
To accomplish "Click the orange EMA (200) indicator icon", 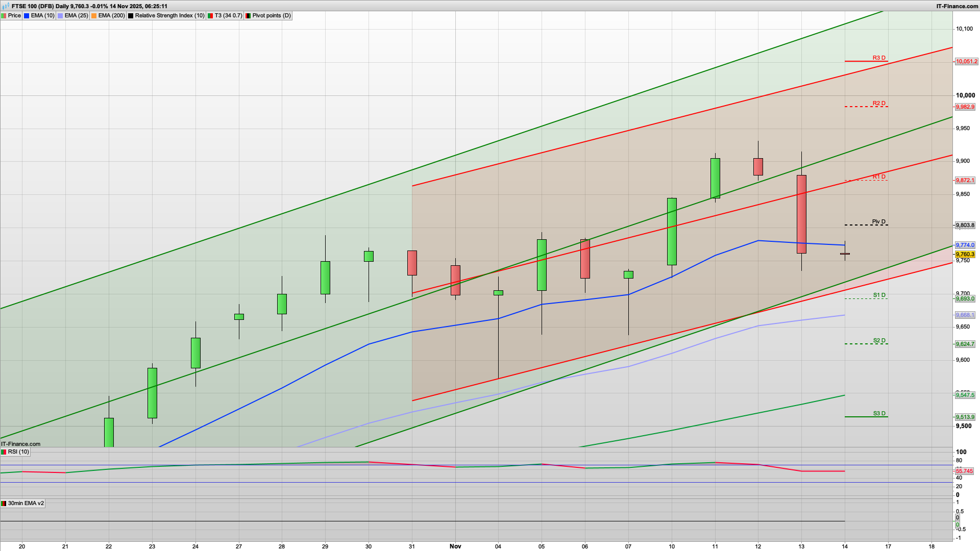I will click(x=93, y=16).
